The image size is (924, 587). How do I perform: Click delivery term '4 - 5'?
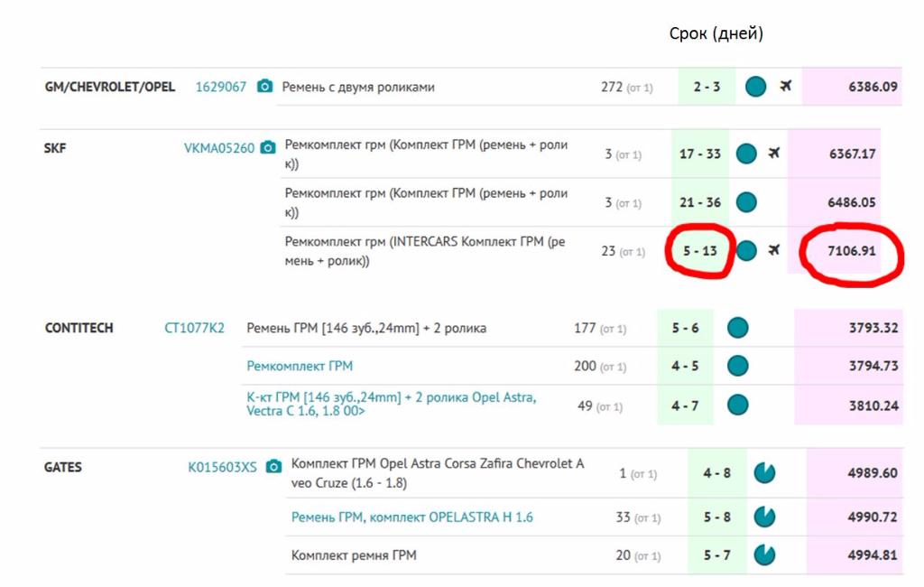tap(686, 366)
